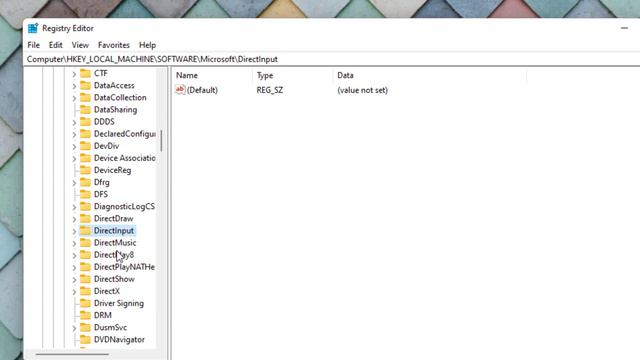Expand the DirectX key
Screen dimensions: 640x360
pyautogui.click(x=74, y=292)
